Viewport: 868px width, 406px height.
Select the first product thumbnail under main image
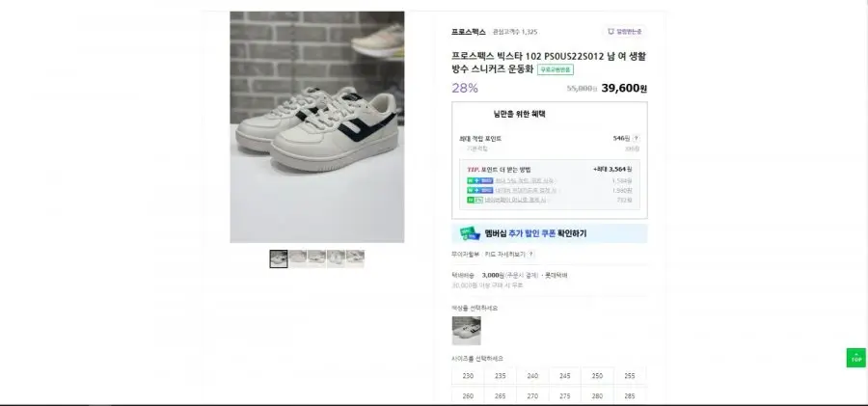279,258
